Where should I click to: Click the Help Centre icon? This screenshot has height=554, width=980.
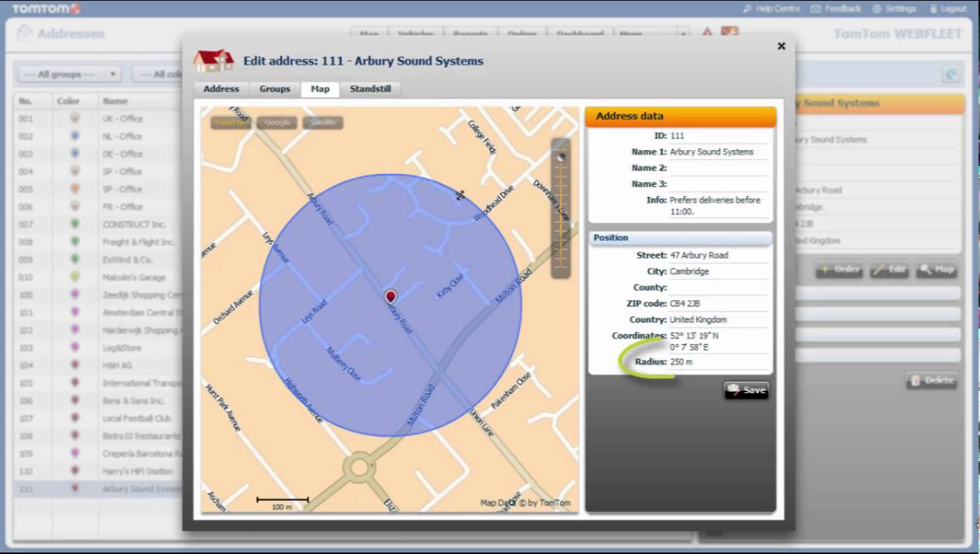[x=748, y=8]
